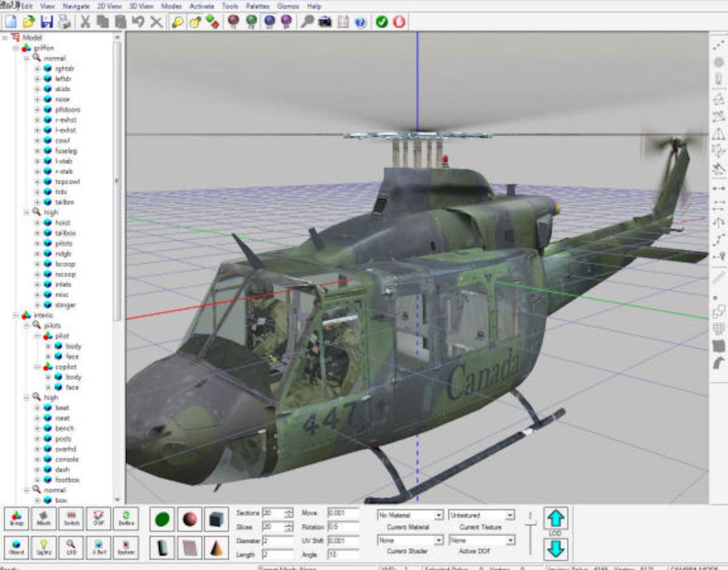Click the green sphere toolbar icon
This screenshot has height=570, width=728.
point(251,22)
